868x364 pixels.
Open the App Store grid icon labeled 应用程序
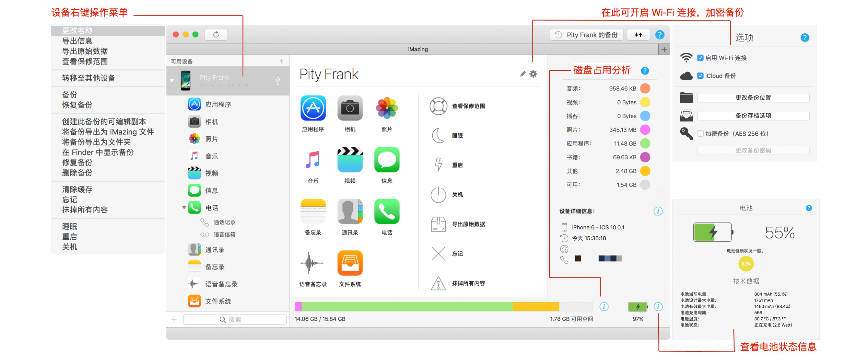(313, 108)
